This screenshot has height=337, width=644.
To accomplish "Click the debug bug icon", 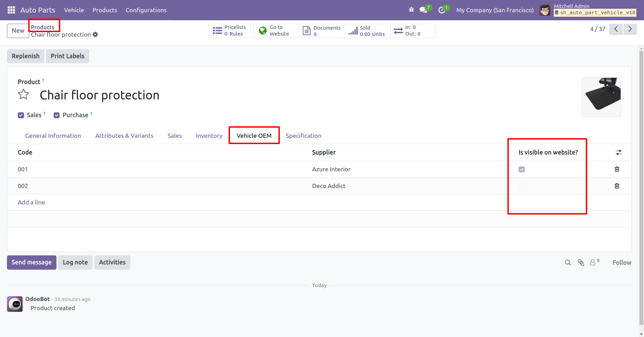I will point(411,10).
